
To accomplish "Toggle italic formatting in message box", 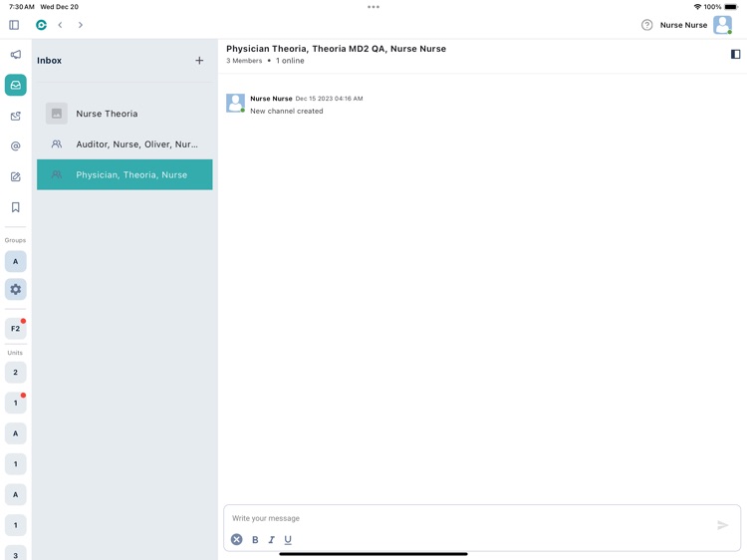I will click(x=272, y=539).
